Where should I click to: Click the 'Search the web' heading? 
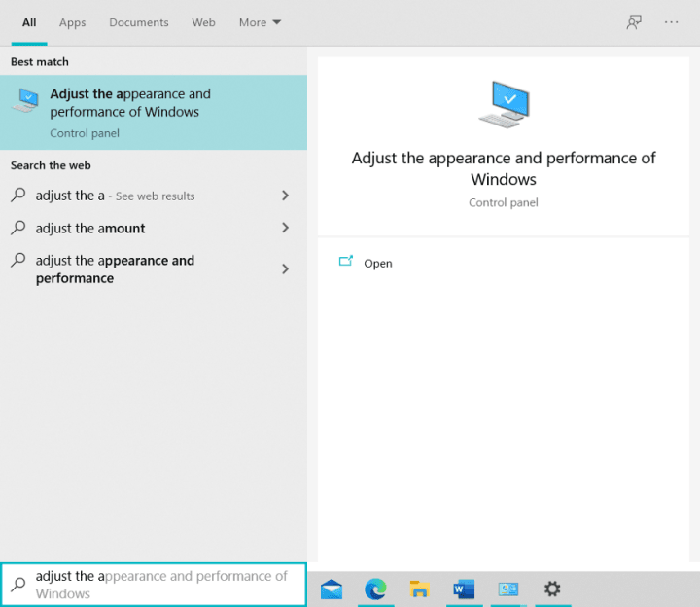51,165
